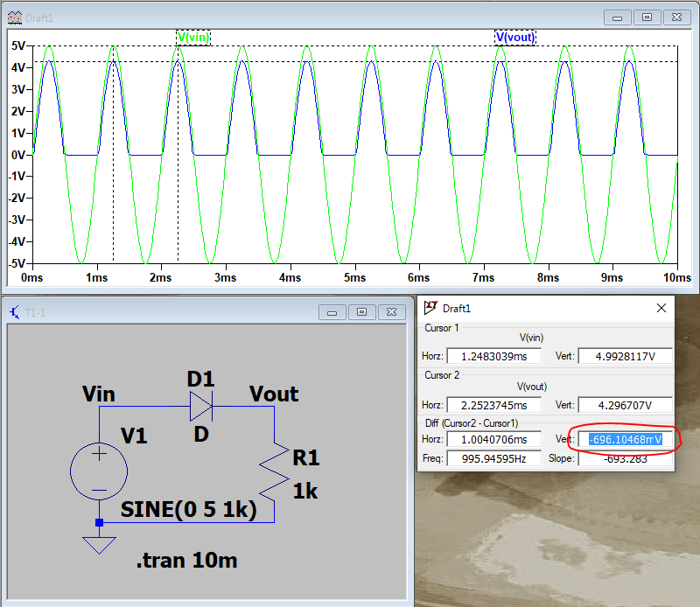700x607 pixels.
Task: Click the waveform window Draft1 title icon
Action: [15, 17]
